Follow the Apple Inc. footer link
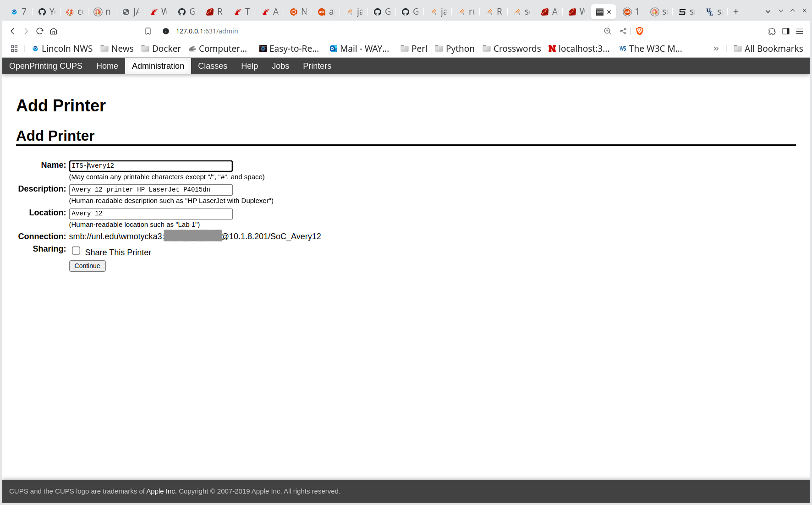 pos(161,491)
